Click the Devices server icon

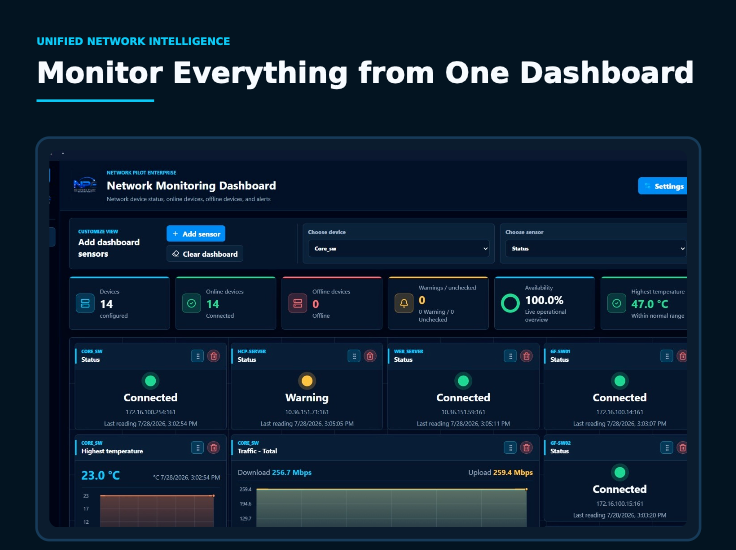point(85,303)
